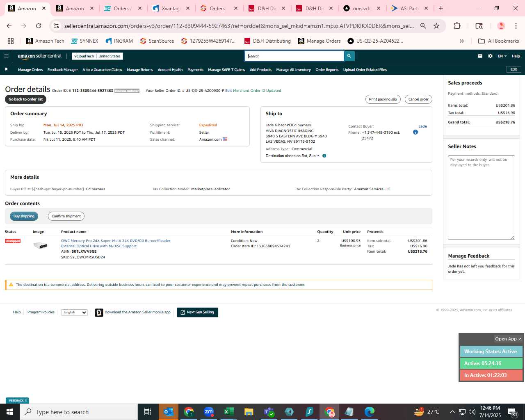Click the browser extensions puzzle icon
525x420 pixels.
[x=457, y=26]
